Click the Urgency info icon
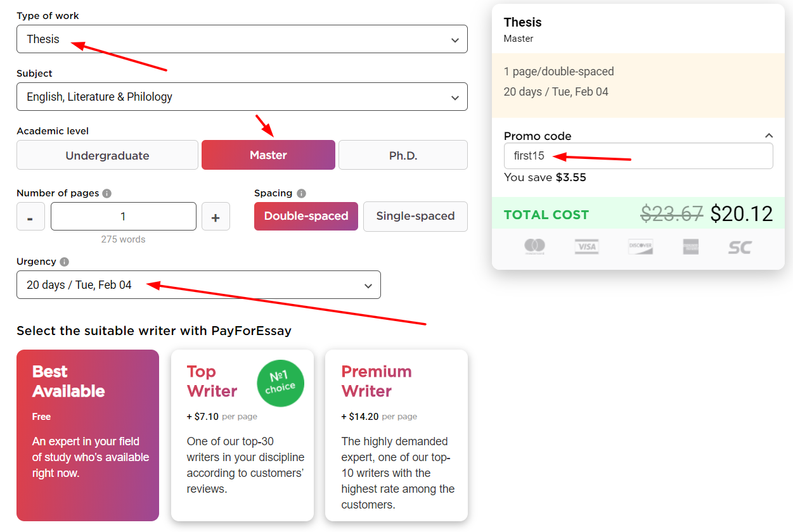This screenshot has height=532, width=793. (65, 262)
